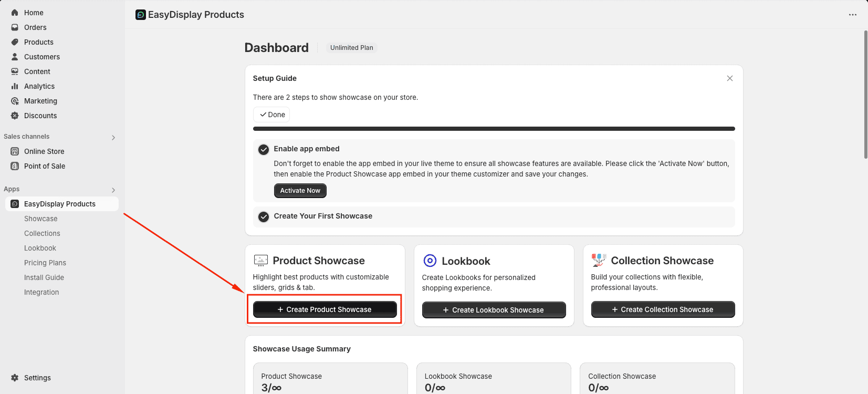Viewport: 868px width, 394px height.
Task: Dismiss the Setup Guide card
Action: point(729,78)
